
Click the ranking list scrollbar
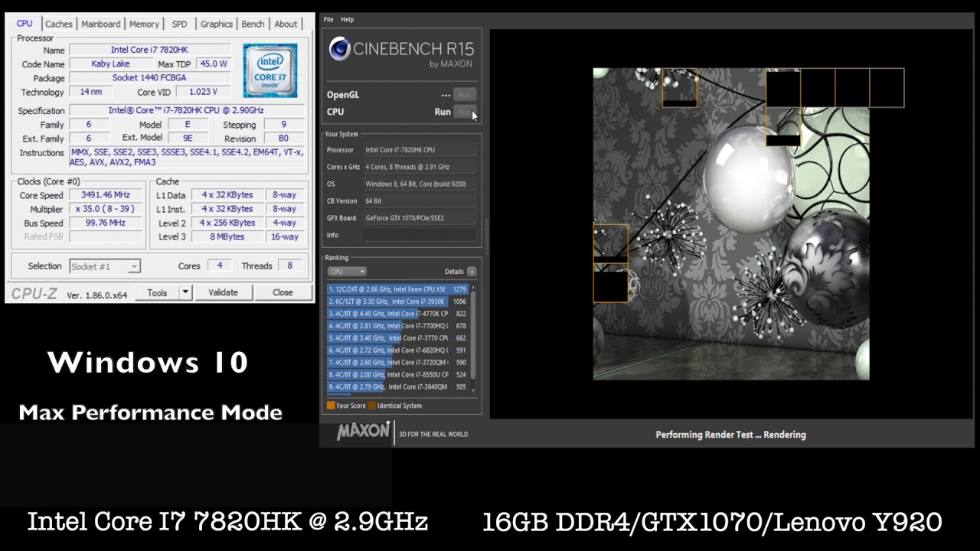473,335
